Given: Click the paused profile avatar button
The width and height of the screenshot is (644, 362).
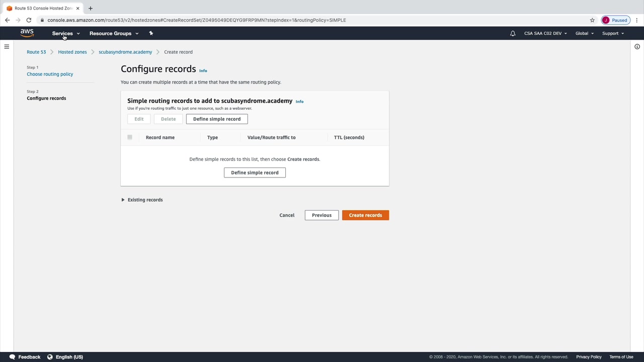Looking at the screenshot, I should pos(615,20).
